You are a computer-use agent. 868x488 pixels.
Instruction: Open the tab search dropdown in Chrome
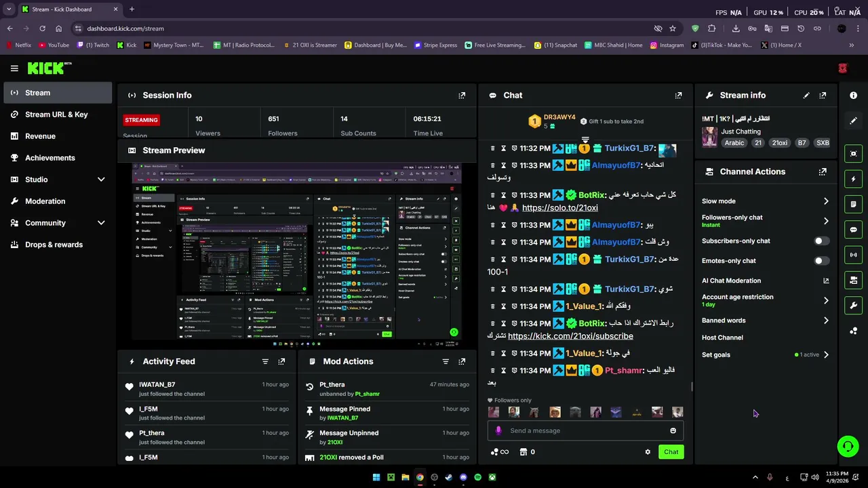coord(9,9)
